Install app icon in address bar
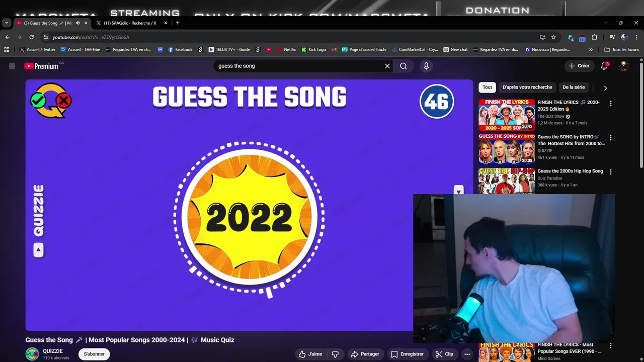 pos(542,37)
